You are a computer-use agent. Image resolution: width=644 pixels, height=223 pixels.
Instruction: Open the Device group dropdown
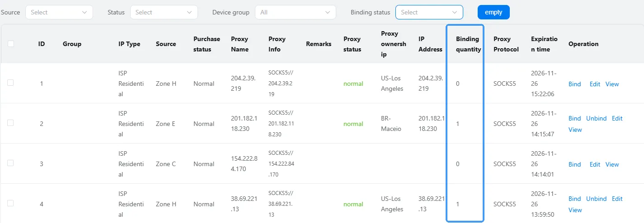[296, 12]
